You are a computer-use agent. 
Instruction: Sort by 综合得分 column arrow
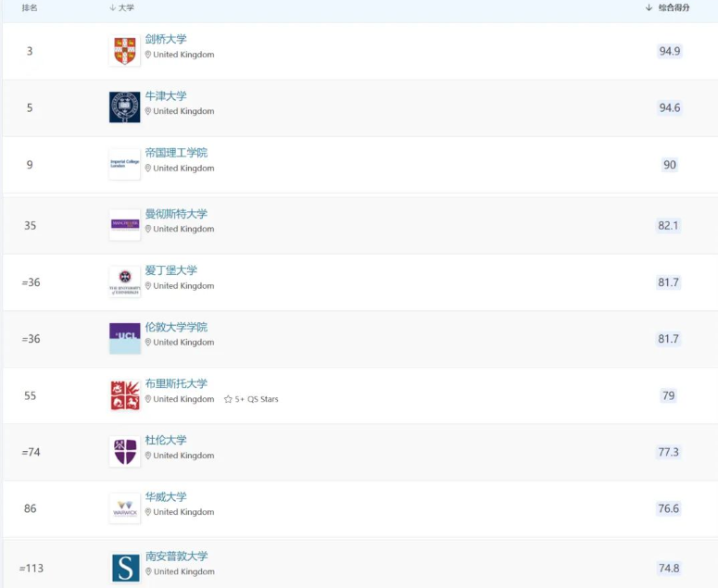[649, 7]
